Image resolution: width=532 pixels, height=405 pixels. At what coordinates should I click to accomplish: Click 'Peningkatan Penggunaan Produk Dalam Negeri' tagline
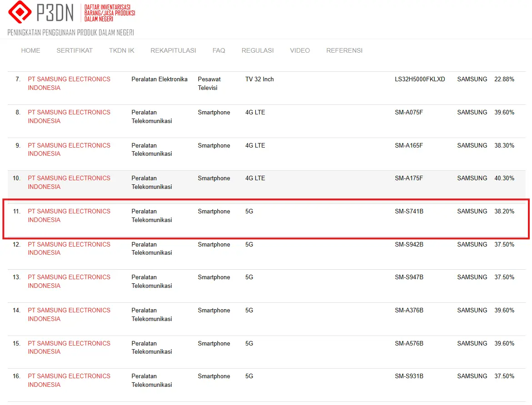[x=70, y=33]
